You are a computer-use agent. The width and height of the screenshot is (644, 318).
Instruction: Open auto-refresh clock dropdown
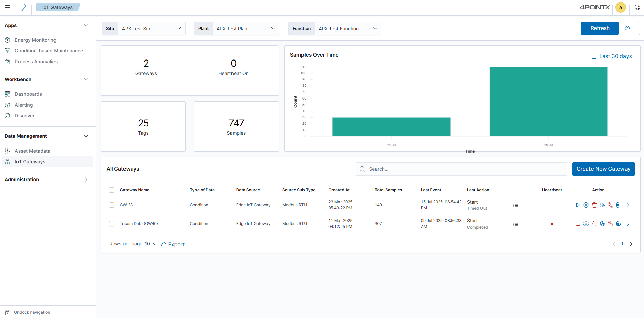point(631,28)
